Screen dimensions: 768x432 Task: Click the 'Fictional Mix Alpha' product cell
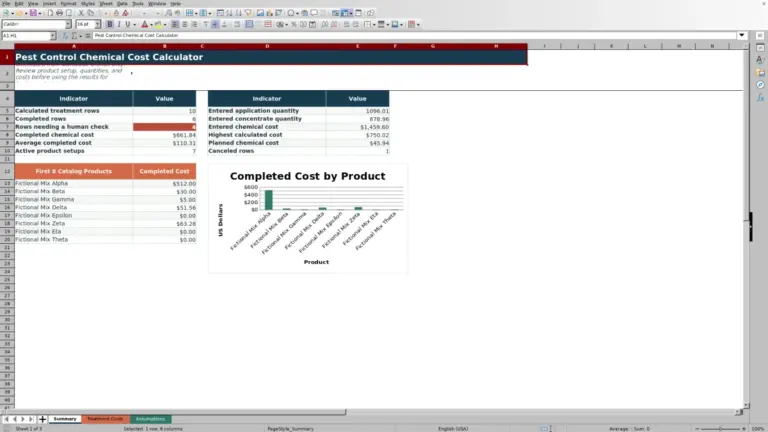tap(73, 183)
